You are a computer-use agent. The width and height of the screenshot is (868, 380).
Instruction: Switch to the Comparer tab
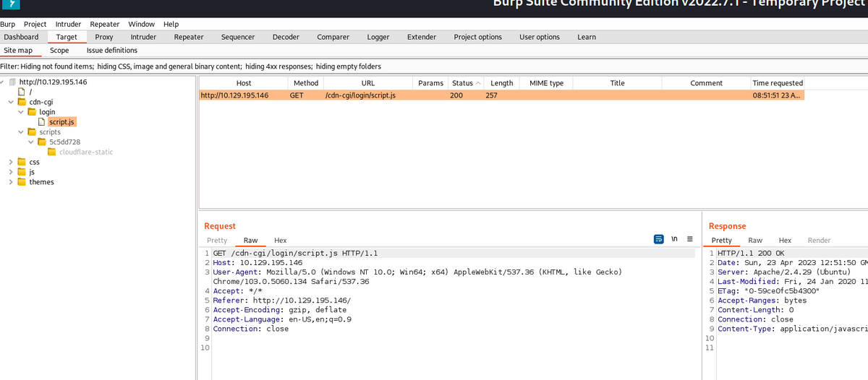(x=333, y=37)
